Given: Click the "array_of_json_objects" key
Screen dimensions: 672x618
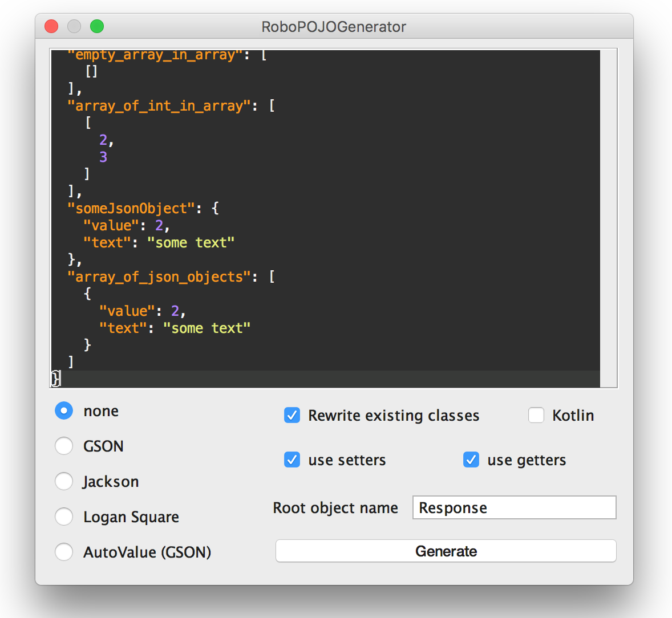Looking at the screenshot, I should coord(159,277).
